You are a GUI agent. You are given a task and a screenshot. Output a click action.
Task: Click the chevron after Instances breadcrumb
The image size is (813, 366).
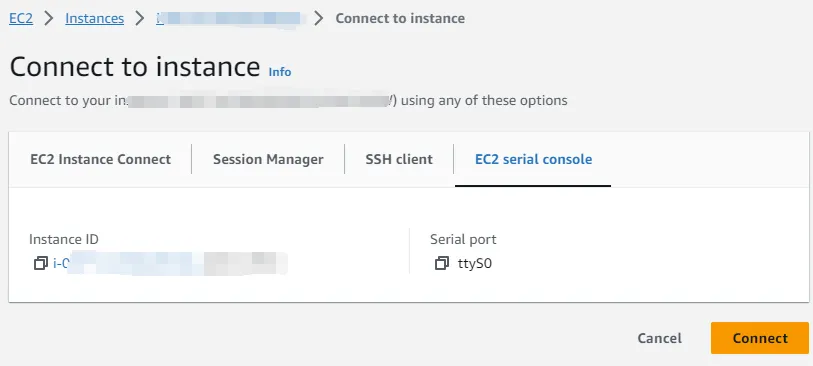pyautogui.click(x=140, y=18)
